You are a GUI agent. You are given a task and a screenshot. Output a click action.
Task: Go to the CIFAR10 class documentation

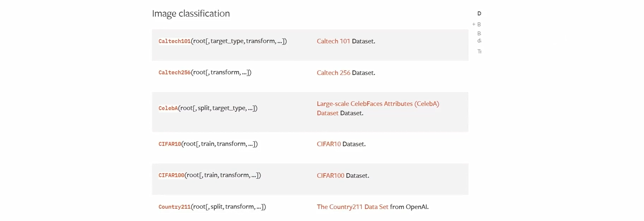coord(170,144)
